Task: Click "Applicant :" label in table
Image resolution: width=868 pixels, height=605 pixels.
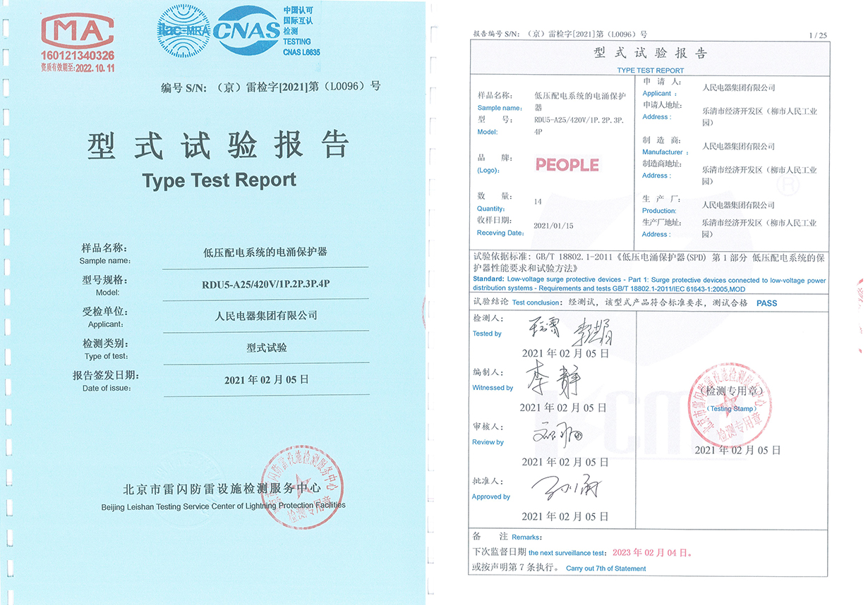Action: coord(660,93)
